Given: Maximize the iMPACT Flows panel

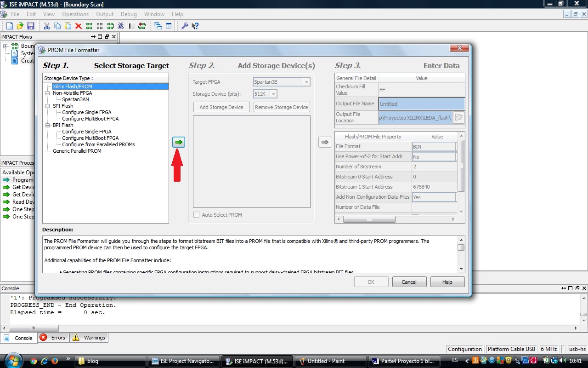Looking at the screenshot, I should [100, 37].
